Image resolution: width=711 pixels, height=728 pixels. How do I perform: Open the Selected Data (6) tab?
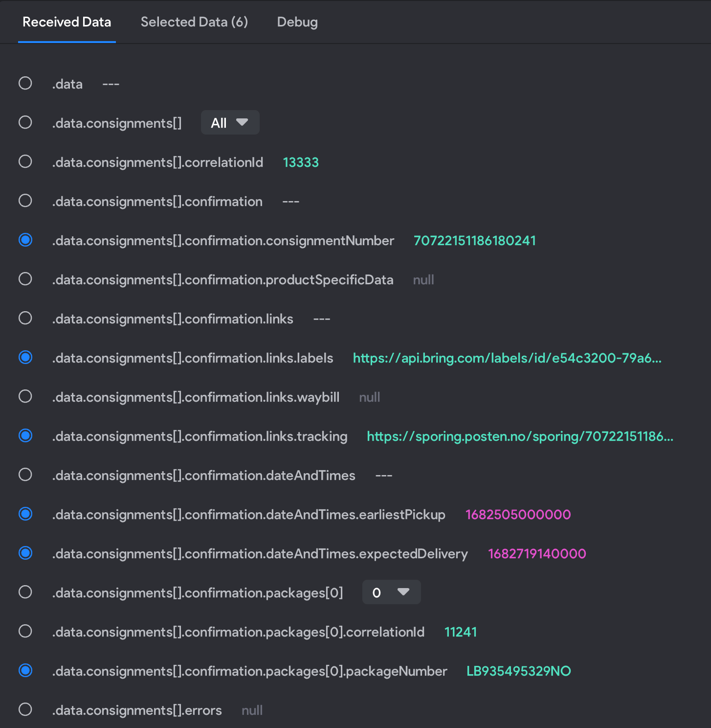(x=194, y=22)
